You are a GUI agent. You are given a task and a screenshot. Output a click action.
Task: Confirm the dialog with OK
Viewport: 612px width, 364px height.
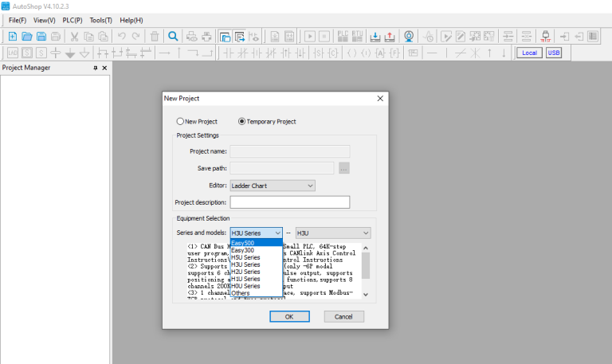289,316
